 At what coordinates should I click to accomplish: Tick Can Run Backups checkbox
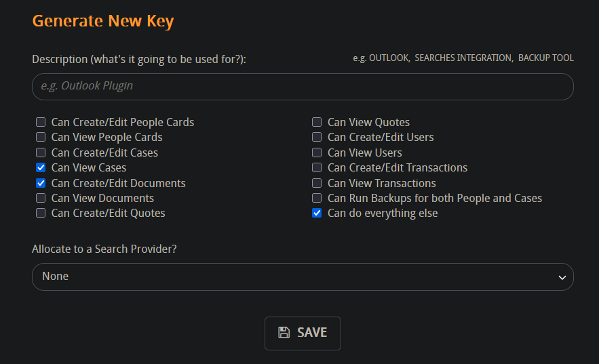click(x=317, y=198)
